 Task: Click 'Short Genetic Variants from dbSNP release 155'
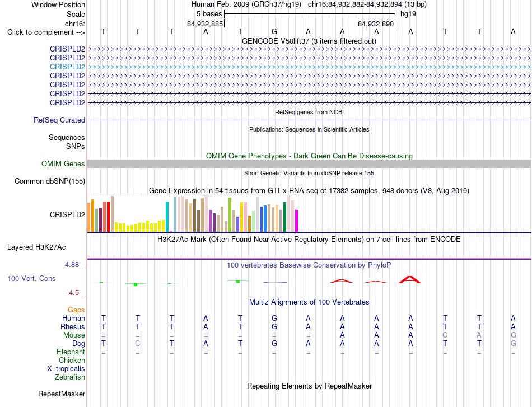pyautogui.click(x=309, y=173)
